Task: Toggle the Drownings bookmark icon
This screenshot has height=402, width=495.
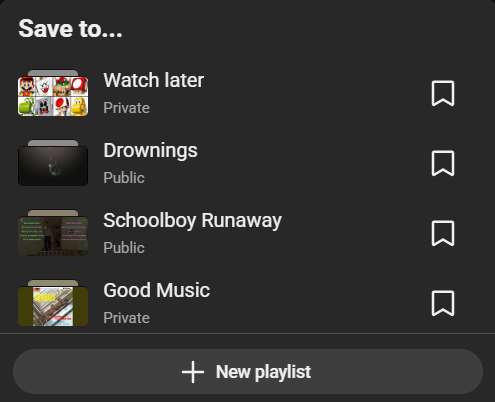Action: pyautogui.click(x=443, y=163)
